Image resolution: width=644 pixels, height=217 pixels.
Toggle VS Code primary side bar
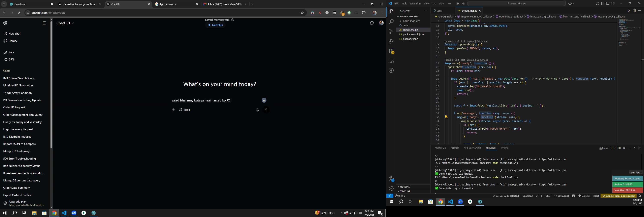click(x=603, y=3)
